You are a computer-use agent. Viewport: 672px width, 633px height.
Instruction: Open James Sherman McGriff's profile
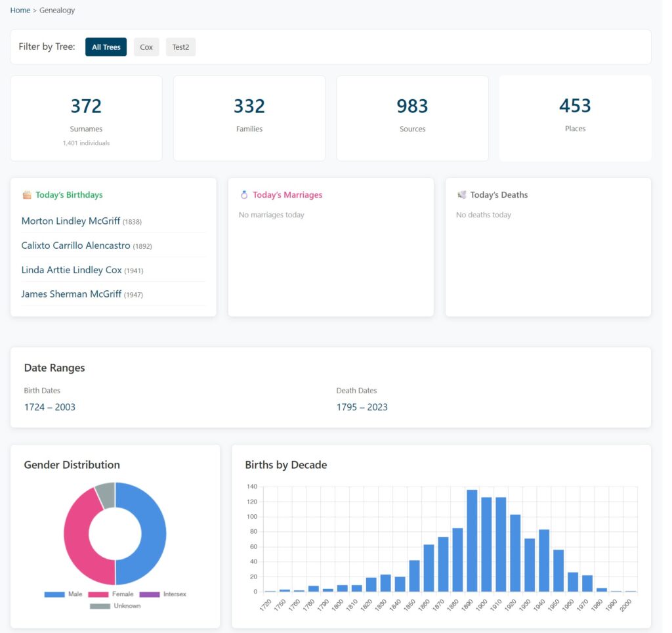[72, 294]
